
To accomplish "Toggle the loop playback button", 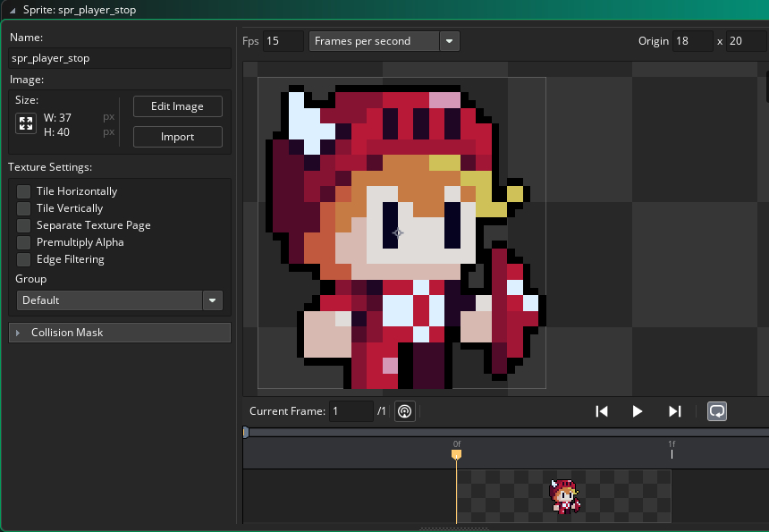I will tap(717, 411).
